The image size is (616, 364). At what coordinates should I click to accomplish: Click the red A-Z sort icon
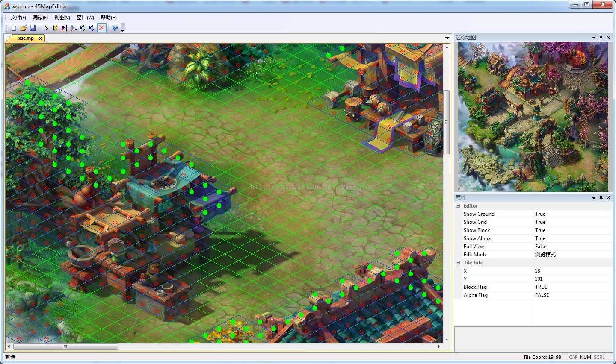pos(64,28)
